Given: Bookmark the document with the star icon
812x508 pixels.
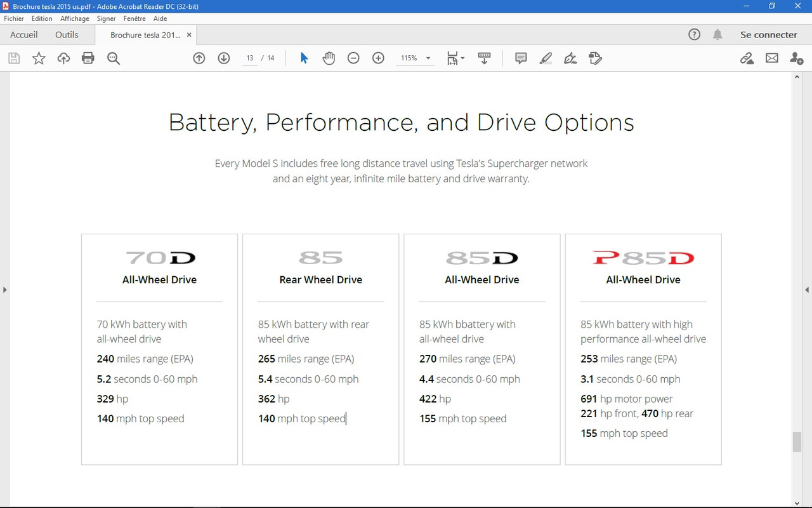Looking at the screenshot, I should (39, 58).
